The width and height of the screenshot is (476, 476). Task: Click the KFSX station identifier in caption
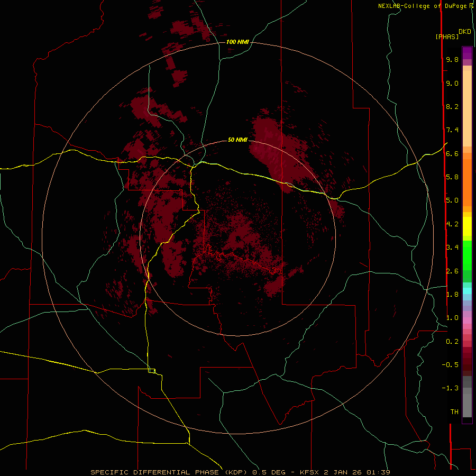[309, 472]
